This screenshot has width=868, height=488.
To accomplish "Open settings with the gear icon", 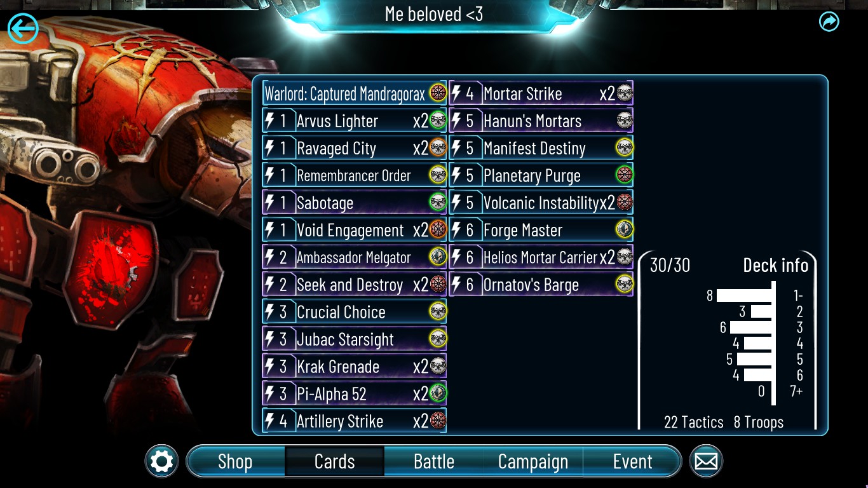I will coord(161,461).
